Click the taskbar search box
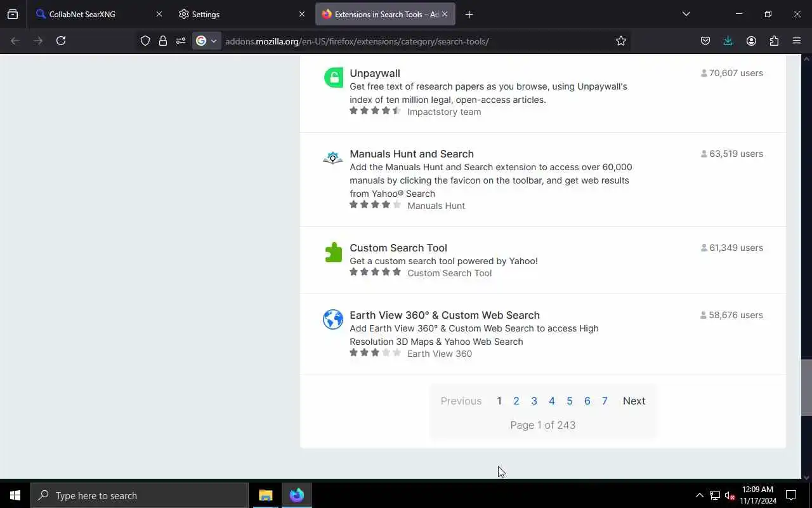 [140, 495]
